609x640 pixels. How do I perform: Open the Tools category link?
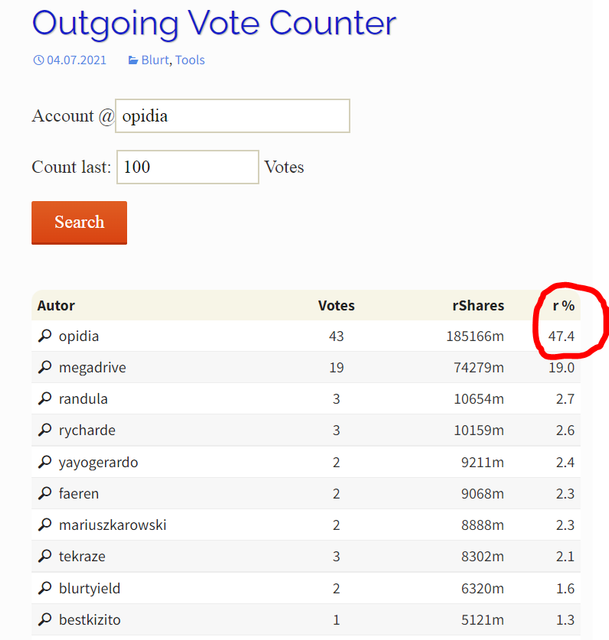(190, 60)
